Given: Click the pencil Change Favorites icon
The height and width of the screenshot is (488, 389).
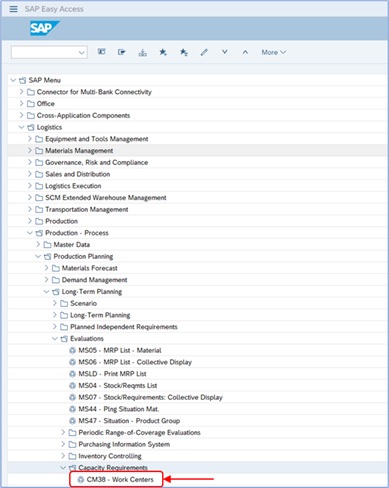Looking at the screenshot, I should [204, 52].
